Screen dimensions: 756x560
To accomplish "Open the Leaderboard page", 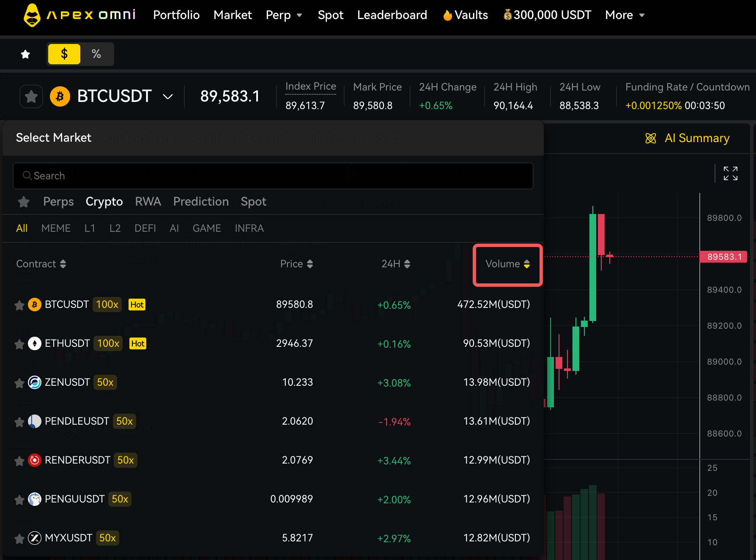I will tap(392, 15).
